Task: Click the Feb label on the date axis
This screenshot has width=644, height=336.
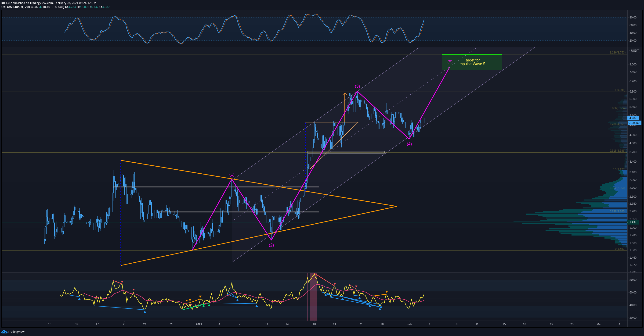Action: pos(409,324)
